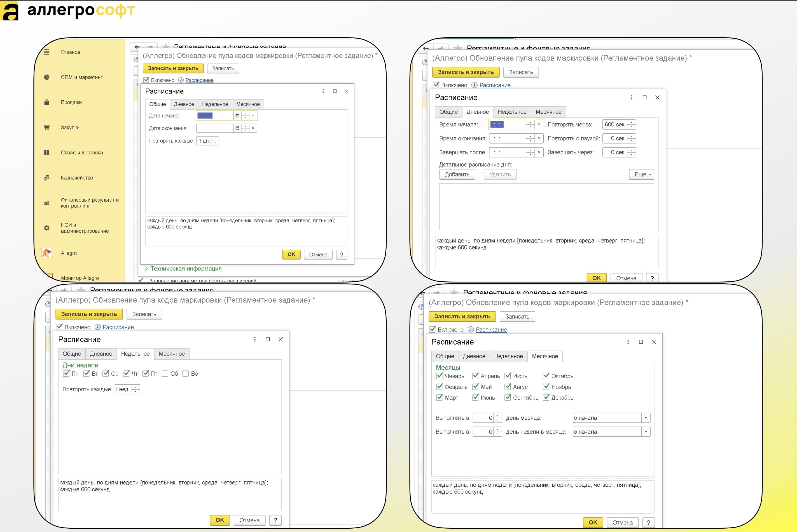
Task: Click the Главное hamburger menu icon
Action: point(47,52)
